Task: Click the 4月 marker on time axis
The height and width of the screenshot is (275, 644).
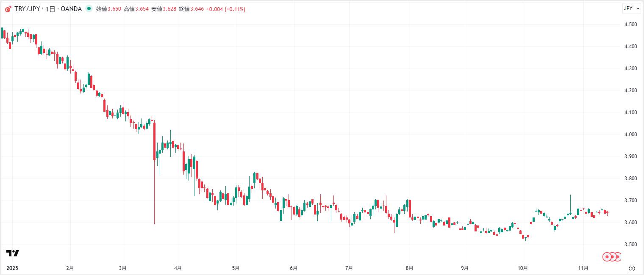Action: [x=178, y=268]
